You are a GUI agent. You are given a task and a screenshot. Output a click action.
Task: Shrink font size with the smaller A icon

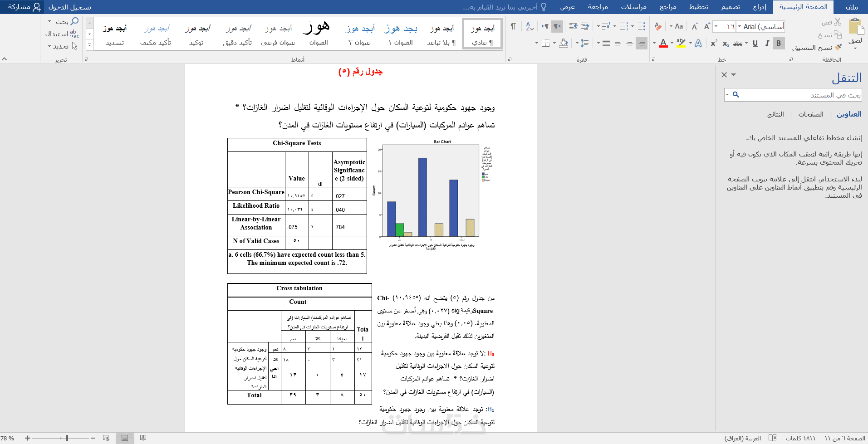coord(695,26)
